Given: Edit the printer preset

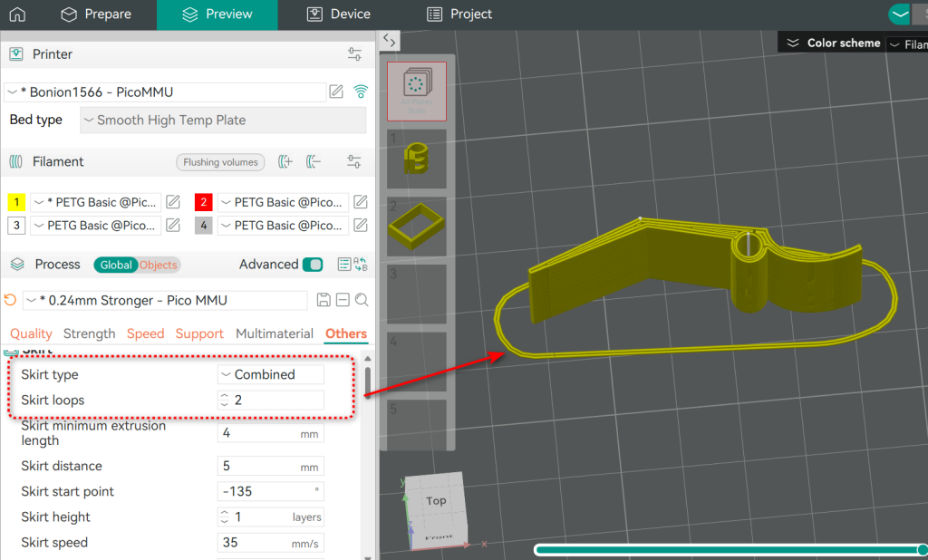Looking at the screenshot, I should [336, 92].
